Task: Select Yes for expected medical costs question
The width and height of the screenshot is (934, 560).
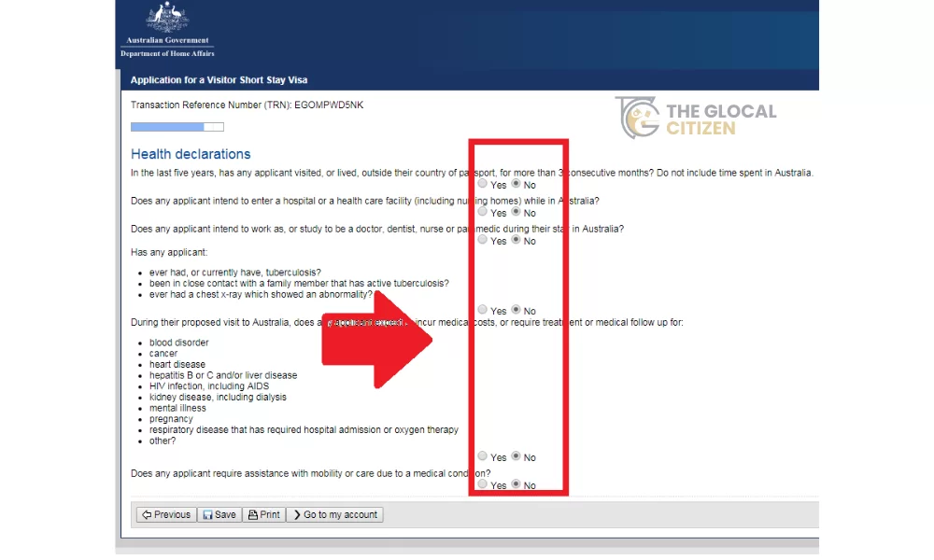Action: point(482,456)
